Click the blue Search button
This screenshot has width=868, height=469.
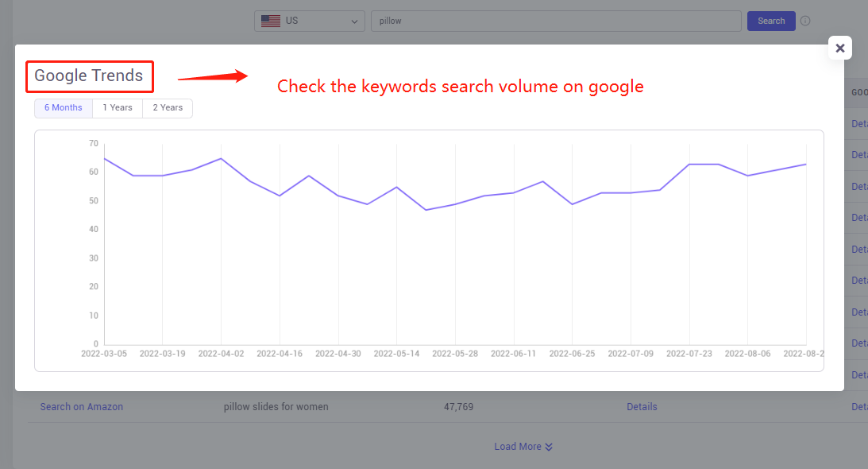pos(771,21)
